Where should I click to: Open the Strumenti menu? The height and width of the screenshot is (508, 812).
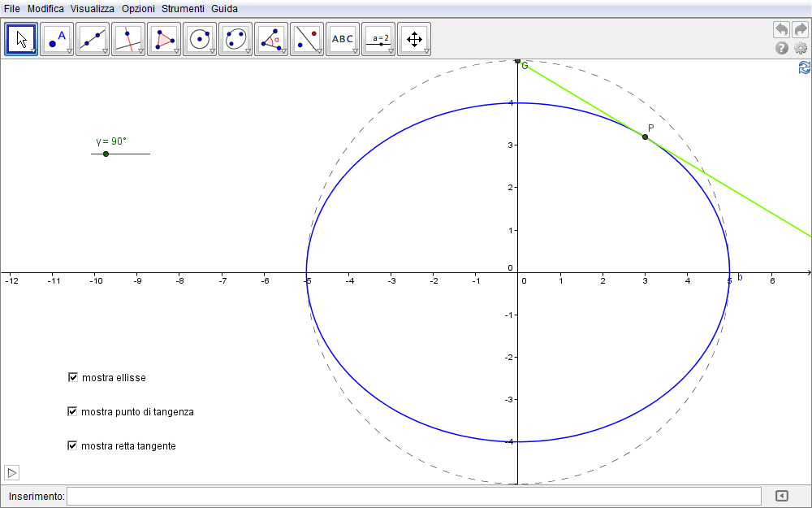pyautogui.click(x=183, y=8)
